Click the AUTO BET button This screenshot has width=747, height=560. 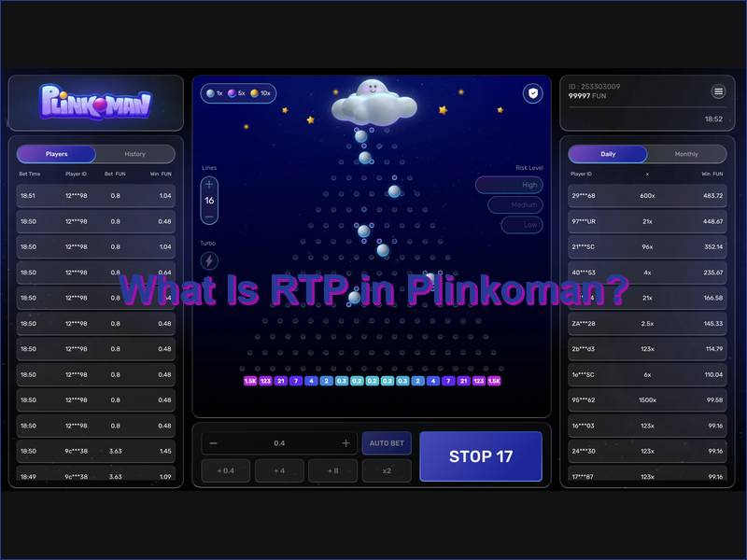[x=386, y=443]
